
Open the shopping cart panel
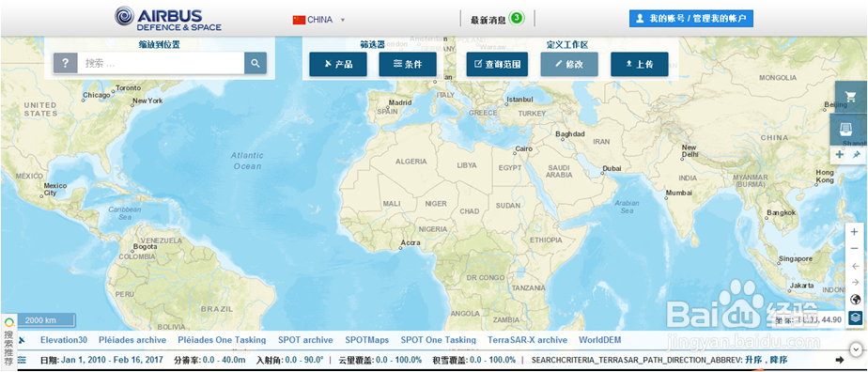851,97
